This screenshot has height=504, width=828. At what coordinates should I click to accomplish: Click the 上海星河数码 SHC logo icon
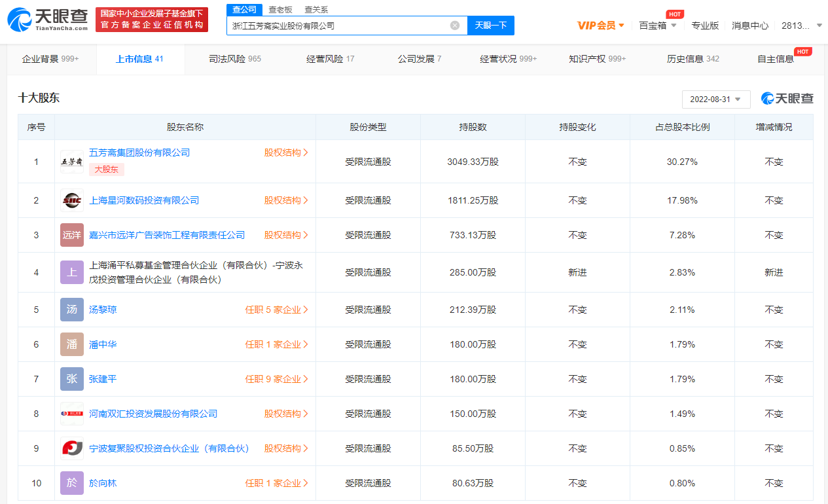[72, 200]
